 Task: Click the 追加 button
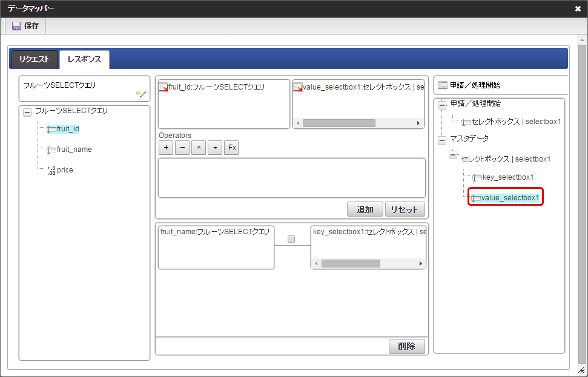pyautogui.click(x=365, y=209)
